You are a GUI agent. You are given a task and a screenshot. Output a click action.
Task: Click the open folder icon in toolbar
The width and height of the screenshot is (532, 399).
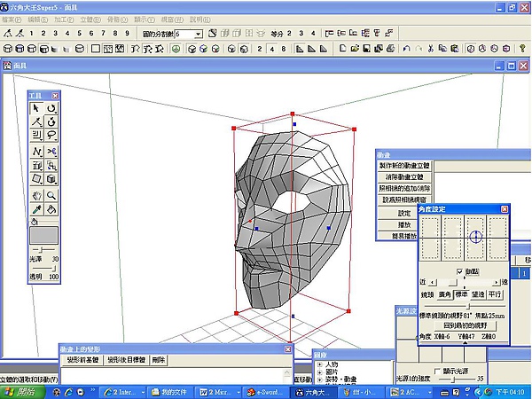(355, 49)
